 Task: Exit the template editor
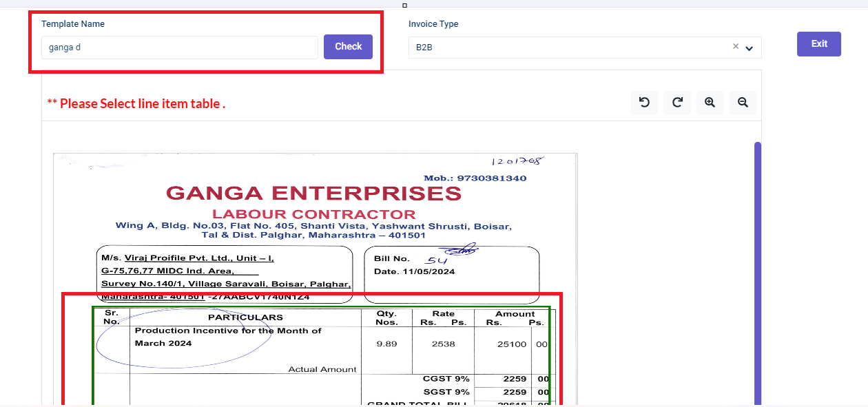click(819, 44)
